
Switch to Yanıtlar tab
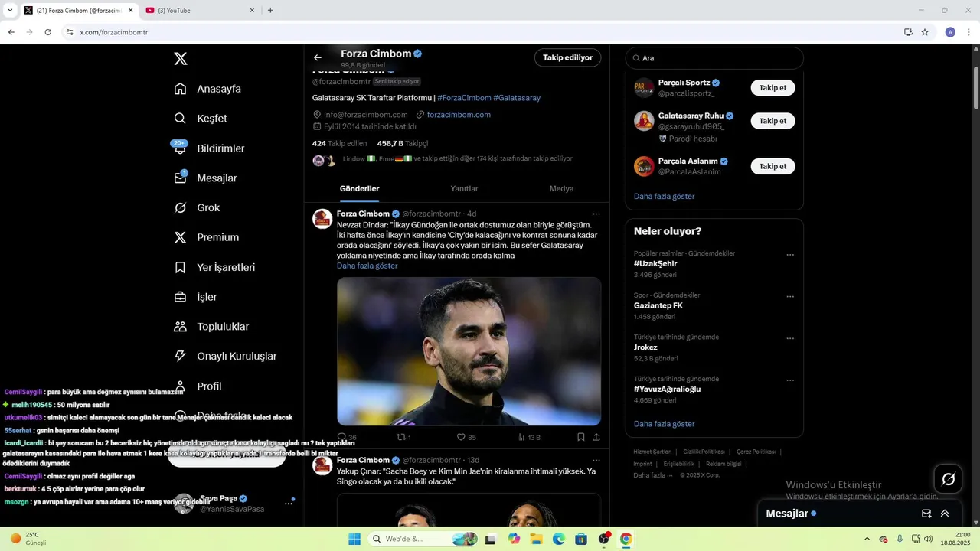464,189
